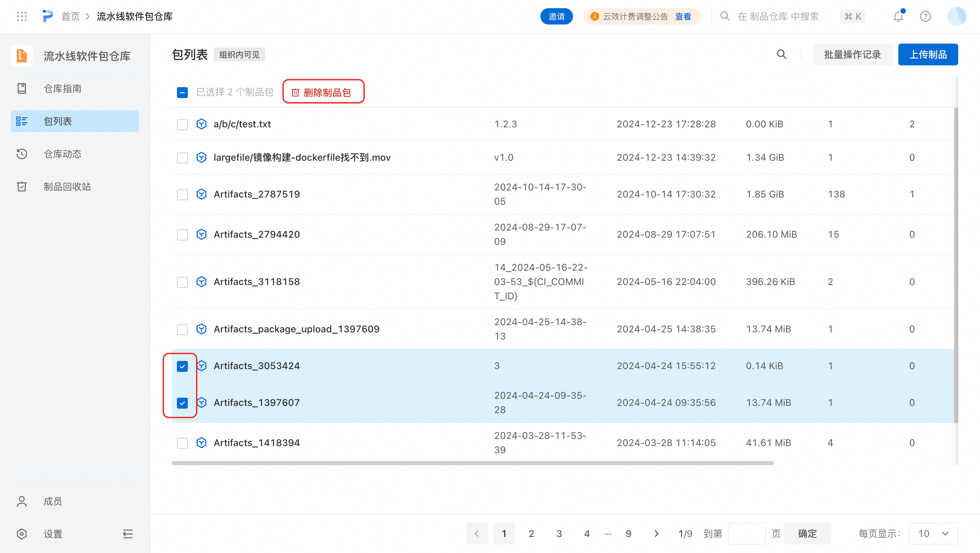The height and width of the screenshot is (553, 980).
Task: Open 仓库指南 in the sidebar
Action: click(x=75, y=89)
